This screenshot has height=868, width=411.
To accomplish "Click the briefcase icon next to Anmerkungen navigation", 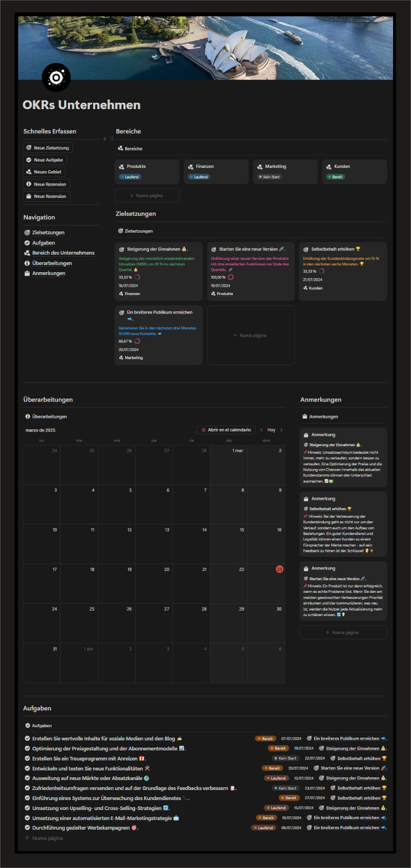I will click(27, 273).
